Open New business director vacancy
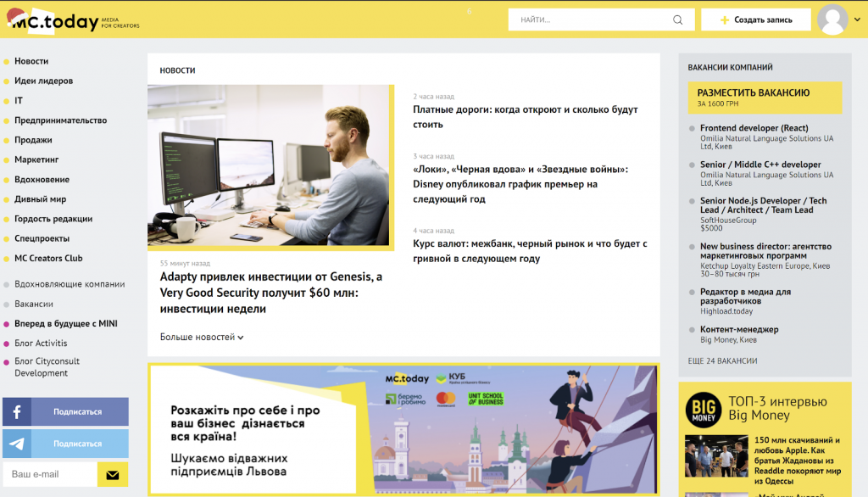868x497 pixels. click(x=765, y=251)
